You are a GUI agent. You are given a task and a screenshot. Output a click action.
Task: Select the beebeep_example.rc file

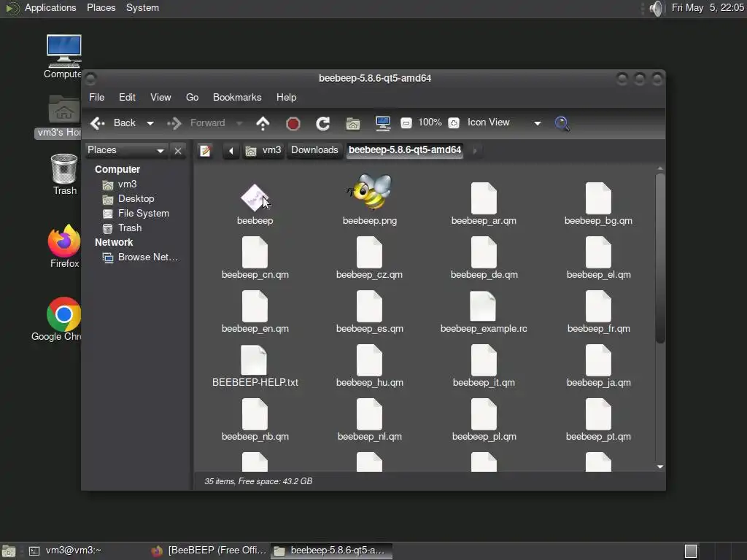pos(484,311)
